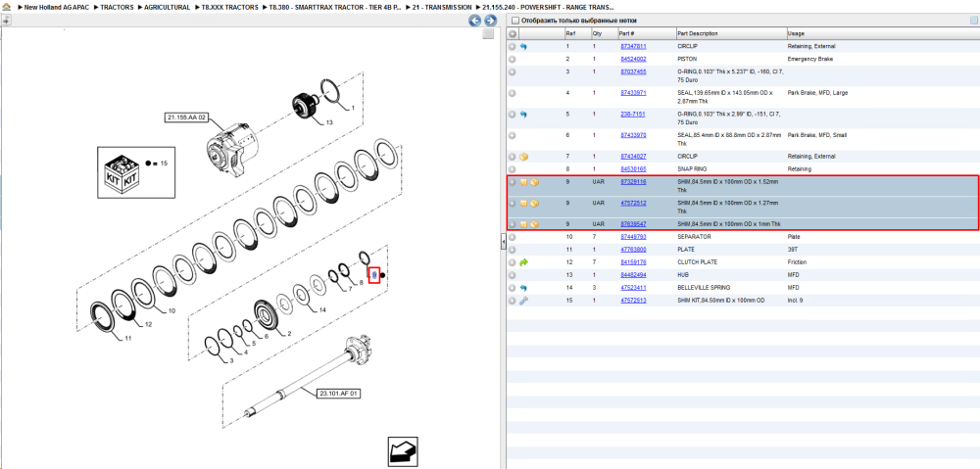
Task: Open T8.380 - SMARTTRAX TRACTOR breadcrumb
Action: tap(335, 8)
